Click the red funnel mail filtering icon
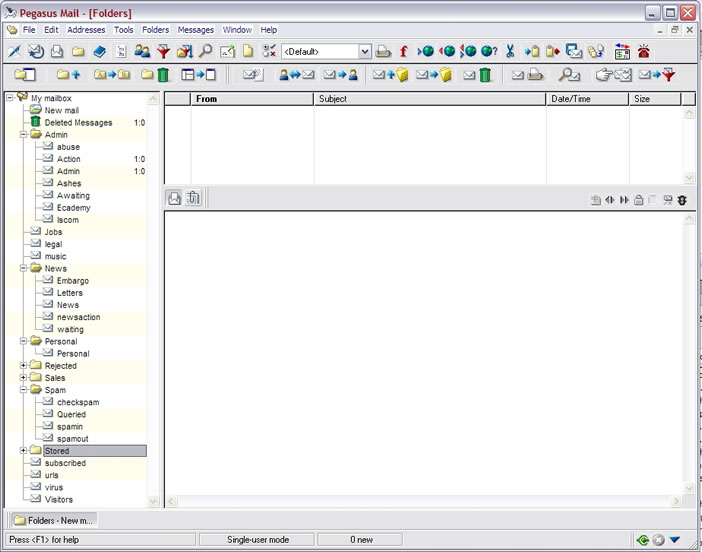The width and height of the screenshot is (702, 552). tap(163, 51)
